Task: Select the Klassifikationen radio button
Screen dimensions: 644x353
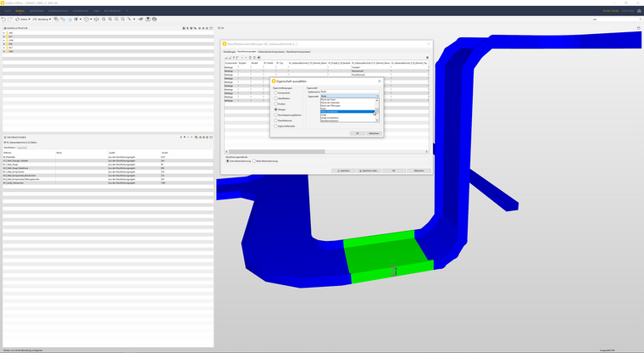Action: click(x=276, y=121)
